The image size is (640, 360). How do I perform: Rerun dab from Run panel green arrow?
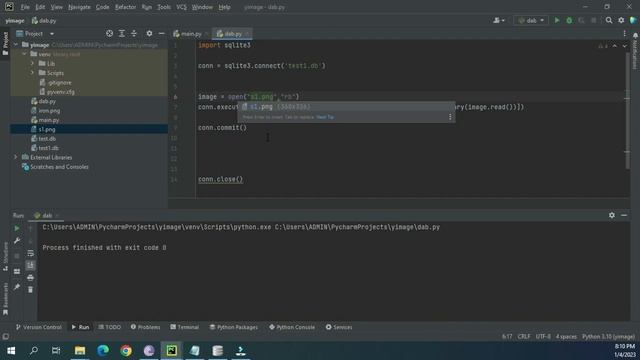pos(17,229)
